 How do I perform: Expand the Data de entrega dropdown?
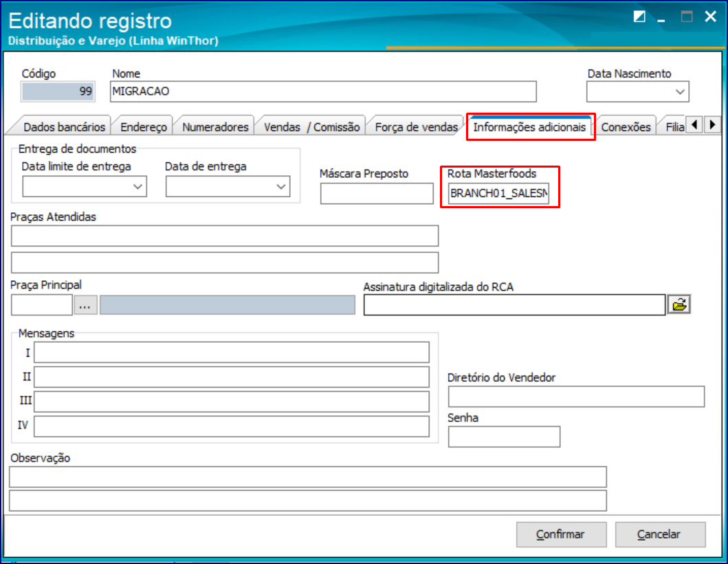(281, 186)
